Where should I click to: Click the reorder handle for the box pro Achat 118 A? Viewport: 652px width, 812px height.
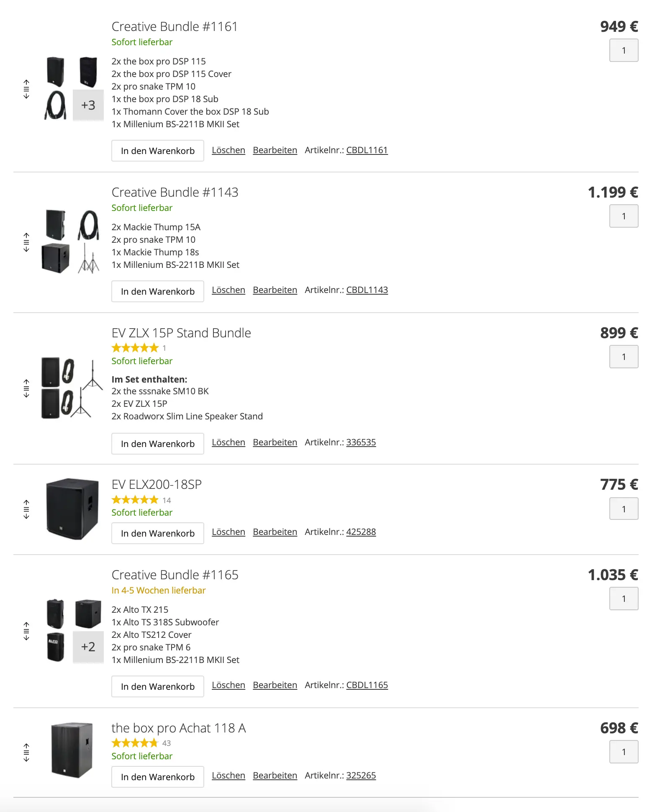point(26,753)
